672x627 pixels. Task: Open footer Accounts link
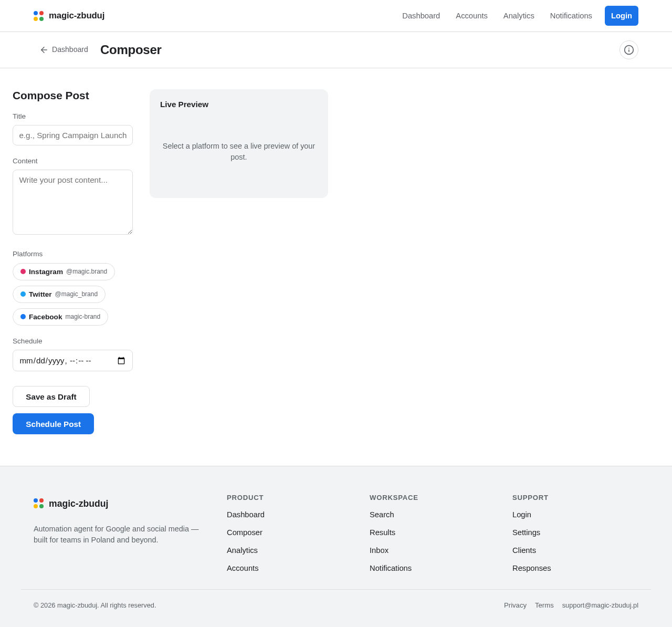click(243, 568)
